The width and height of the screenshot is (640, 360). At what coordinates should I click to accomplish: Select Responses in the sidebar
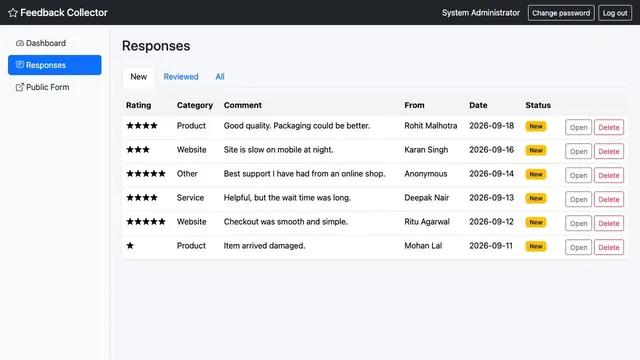point(55,65)
